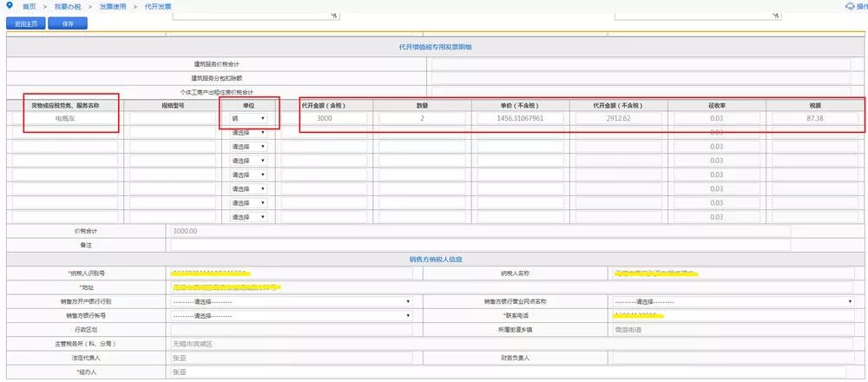Click the 单位 column header
This screenshot has height=382, width=868.
[248, 105]
